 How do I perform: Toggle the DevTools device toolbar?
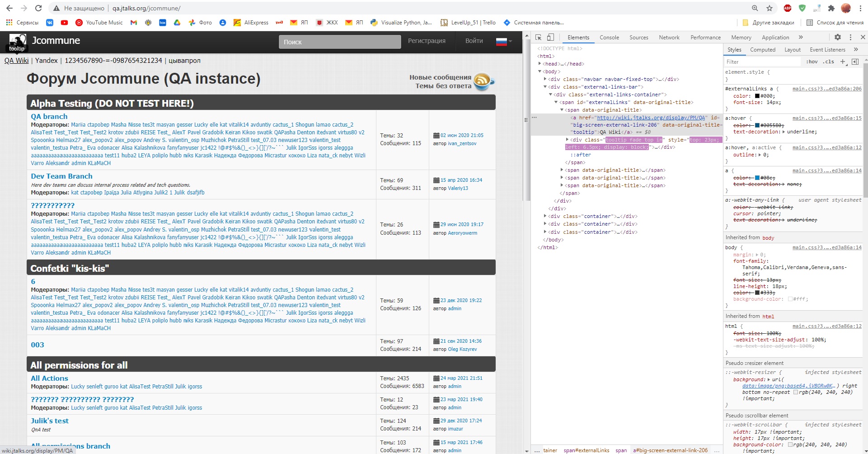click(550, 38)
